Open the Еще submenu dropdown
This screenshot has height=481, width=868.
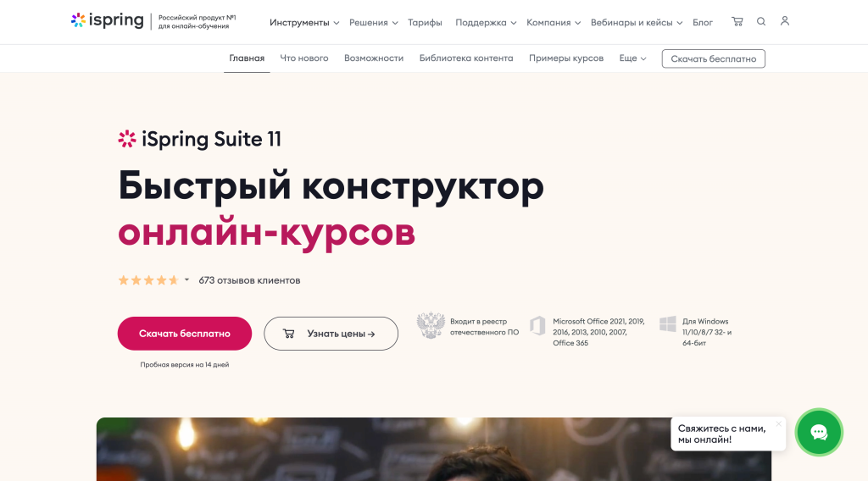coord(632,58)
